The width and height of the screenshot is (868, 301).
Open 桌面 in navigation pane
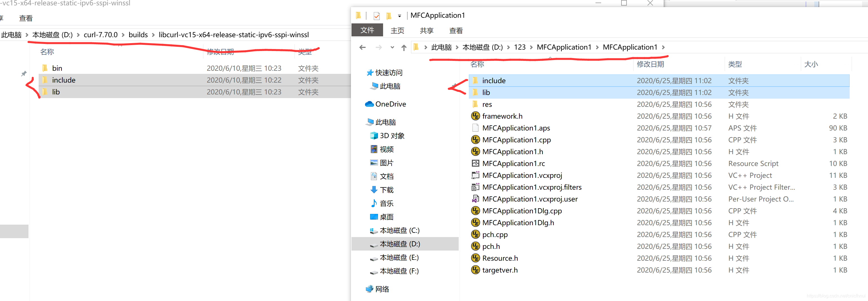coord(382,217)
